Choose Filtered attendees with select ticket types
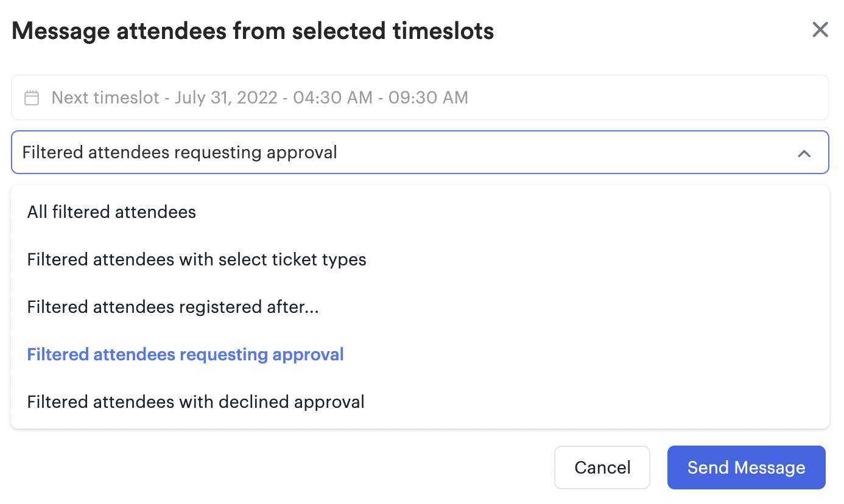 420,259
